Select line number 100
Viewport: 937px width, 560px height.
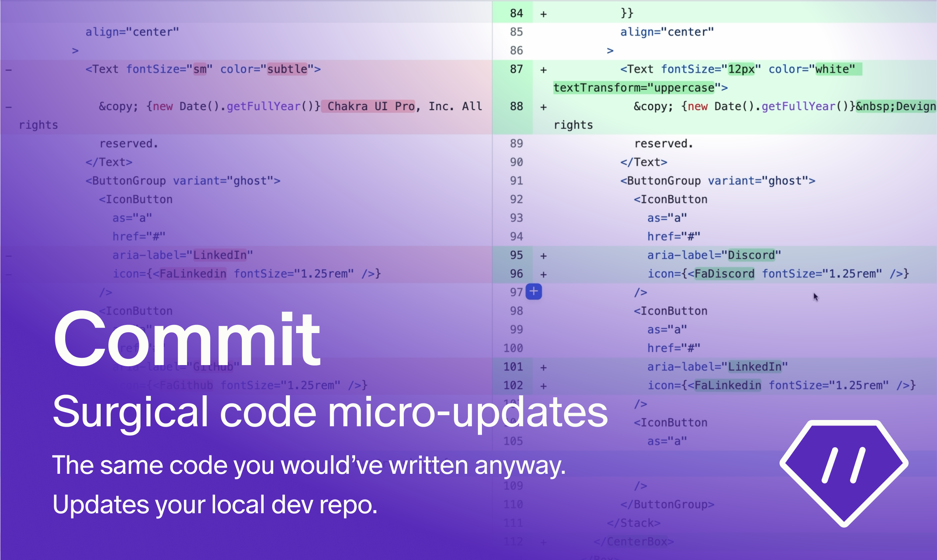click(x=513, y=348)
